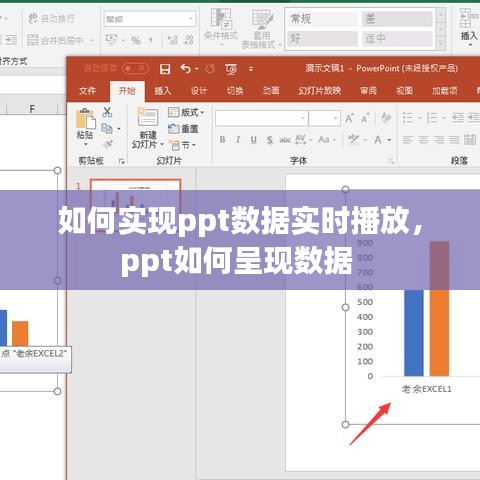Select the 差 cell style in Excel
The height and width of the screenshot is (480, 480).
click(x=397, y=19)
